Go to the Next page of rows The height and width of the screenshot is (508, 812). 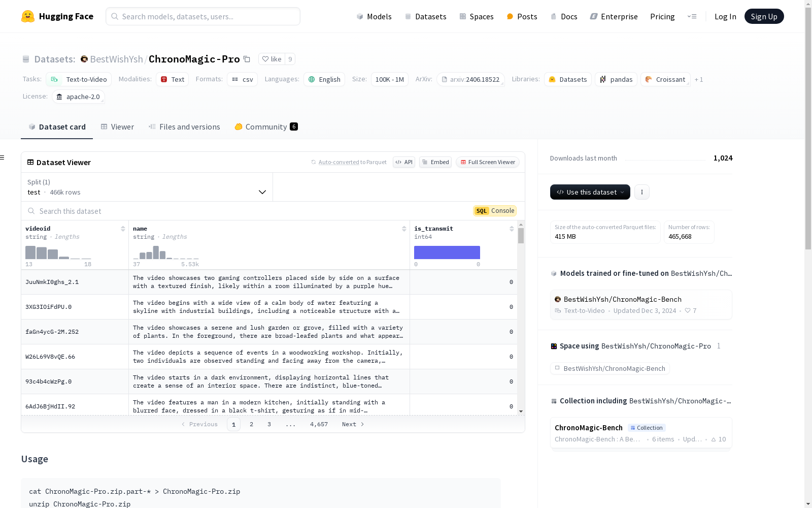(353, 424)
